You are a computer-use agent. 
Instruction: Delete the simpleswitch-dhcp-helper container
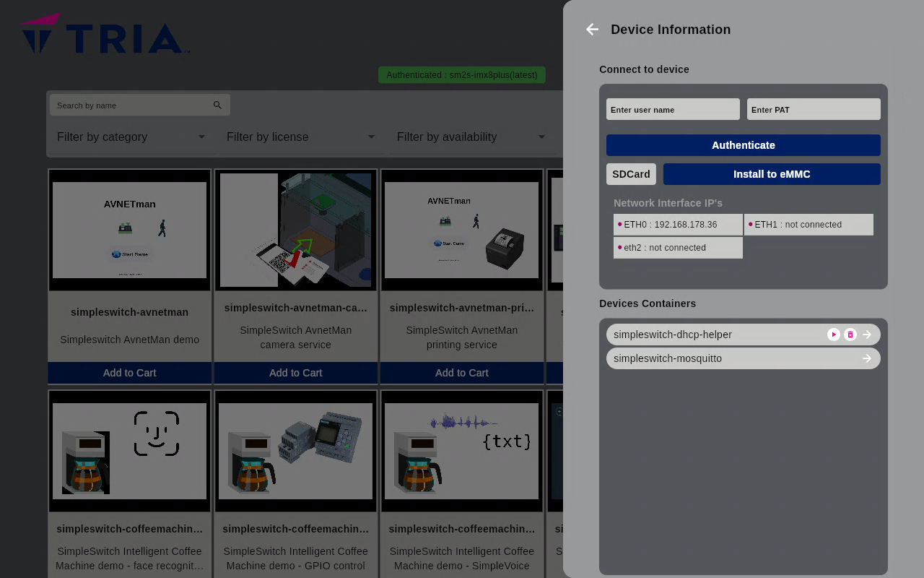pos(850,335)
